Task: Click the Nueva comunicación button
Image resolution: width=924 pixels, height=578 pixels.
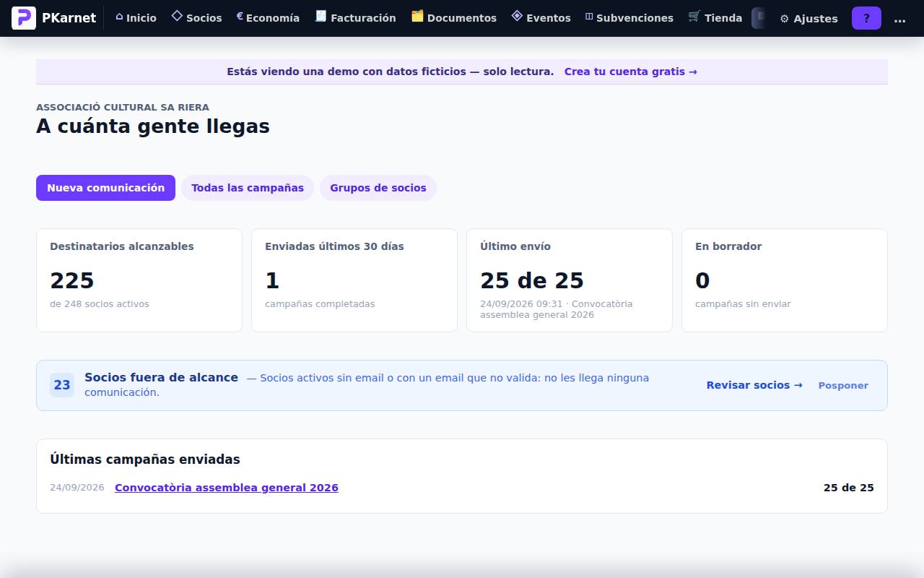Action: [x=105, y=188]
